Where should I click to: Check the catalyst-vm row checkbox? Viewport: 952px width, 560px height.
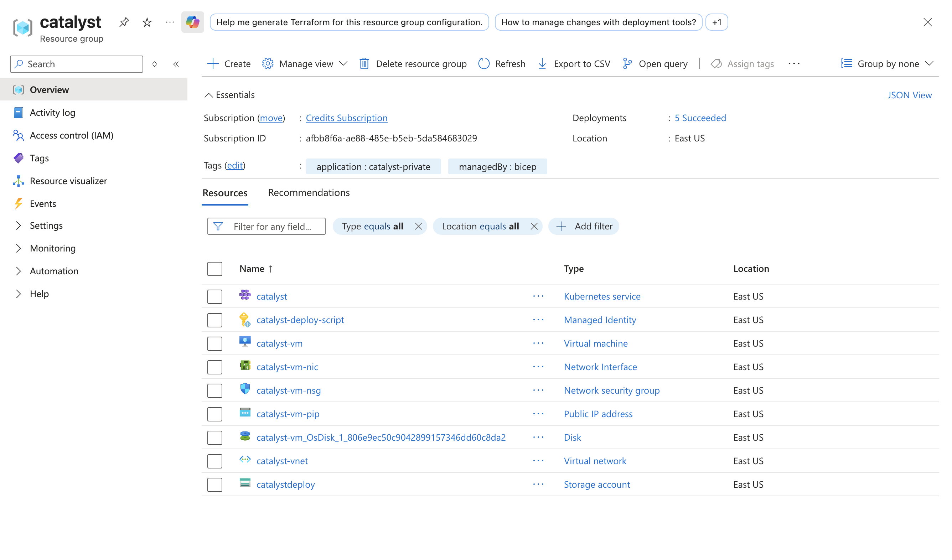tap(214, 344)
